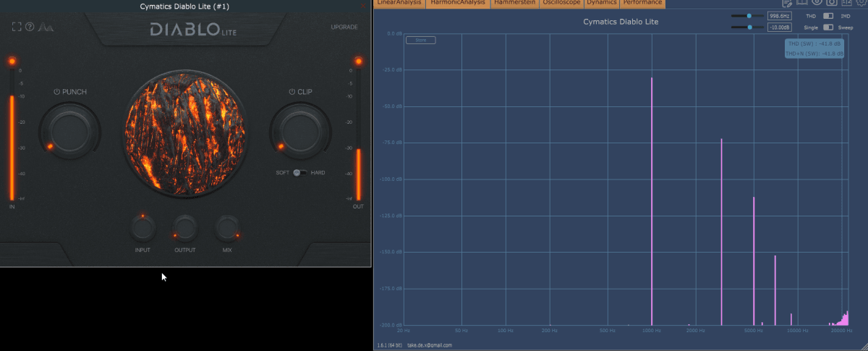868x351 pixels.
Task: Open the analyzer settings gear icon
Action: click(x=861, y=3)
